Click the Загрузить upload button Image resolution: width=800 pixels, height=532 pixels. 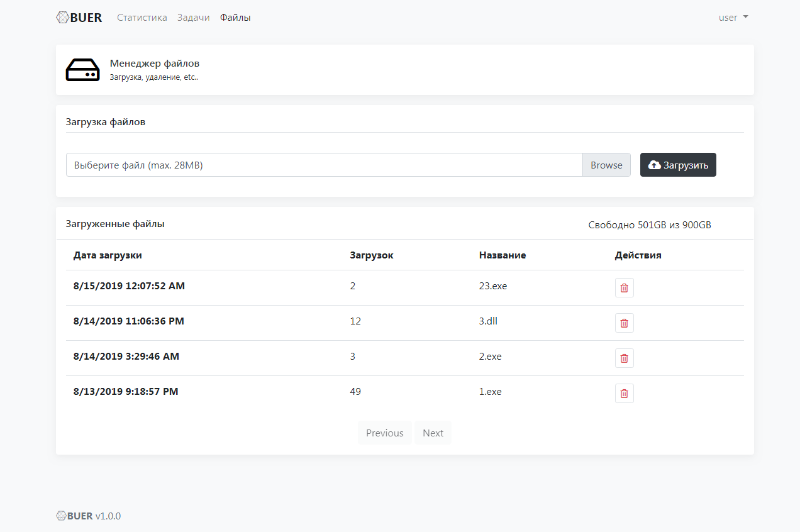pyautogui.click(x=678, y=165)
